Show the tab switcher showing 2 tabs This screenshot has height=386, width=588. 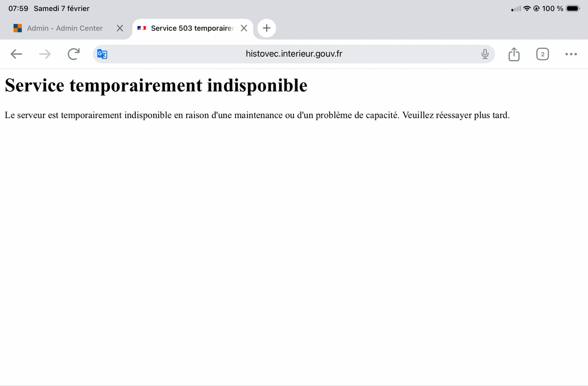[542, 54]
